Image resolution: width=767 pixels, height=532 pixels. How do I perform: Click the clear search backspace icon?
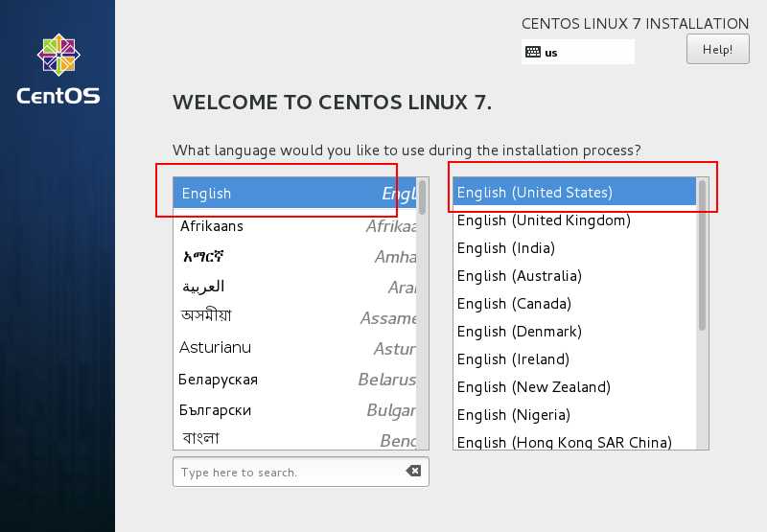(413, 471)
